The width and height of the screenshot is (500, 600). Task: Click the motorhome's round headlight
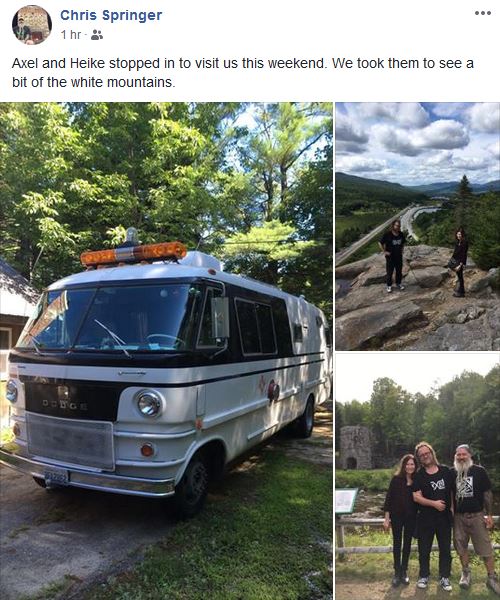coord(148,404)
